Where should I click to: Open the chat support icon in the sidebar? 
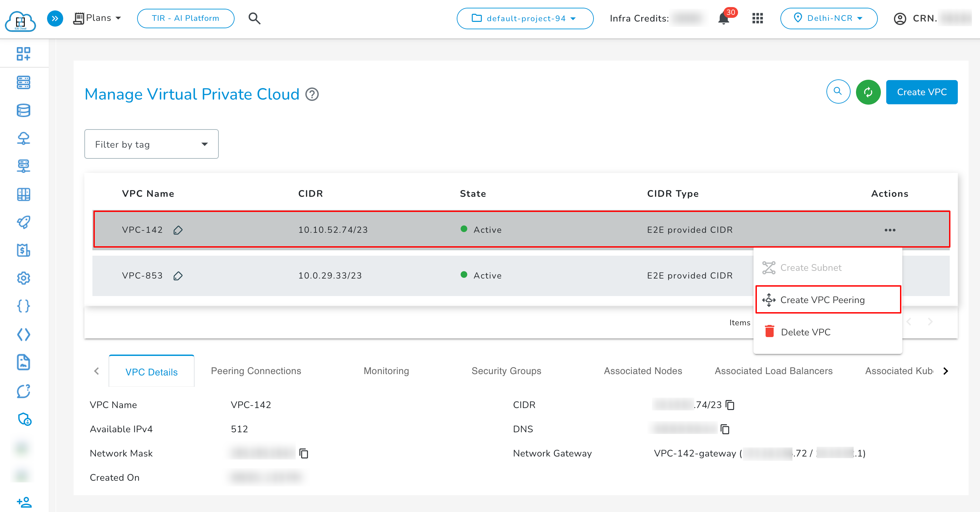point(23,391)
